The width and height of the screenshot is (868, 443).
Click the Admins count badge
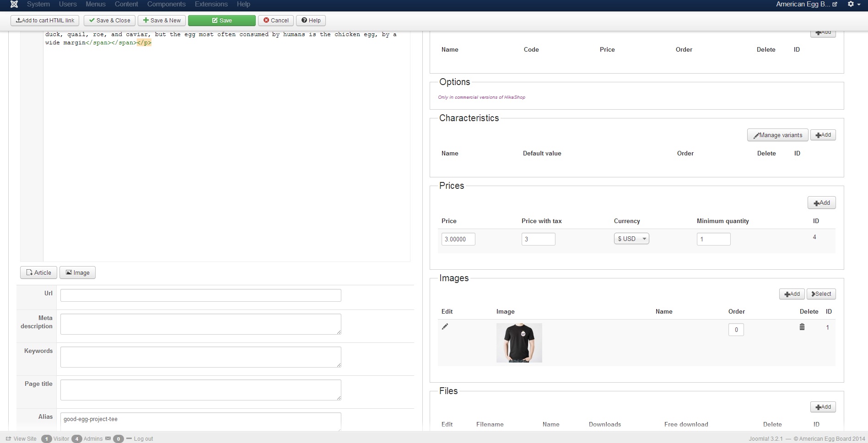point(76,439)
